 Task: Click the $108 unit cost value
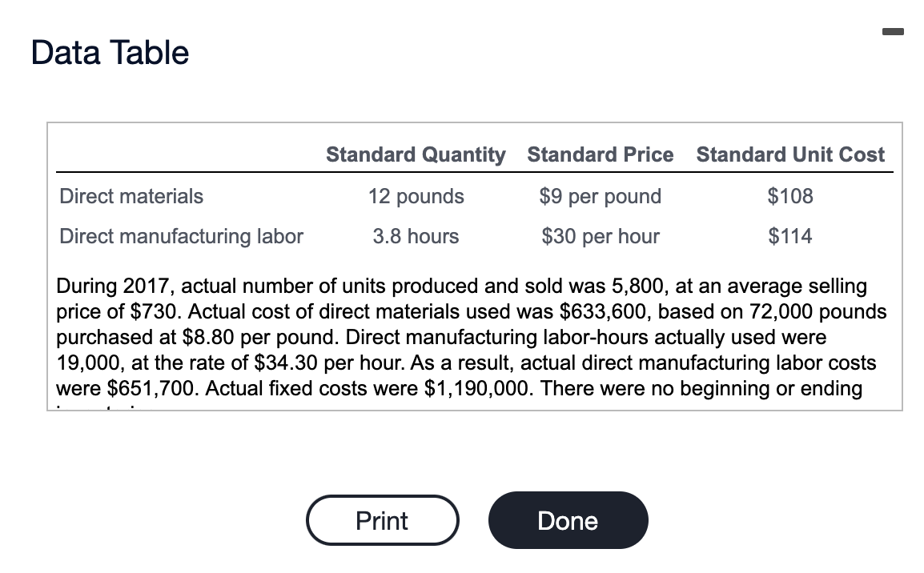pyautogui.click(x=790, y=196)
